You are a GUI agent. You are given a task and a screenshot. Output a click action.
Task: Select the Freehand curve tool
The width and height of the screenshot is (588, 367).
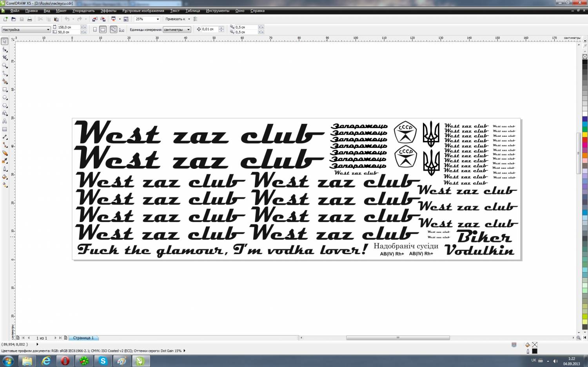[5, 73]
